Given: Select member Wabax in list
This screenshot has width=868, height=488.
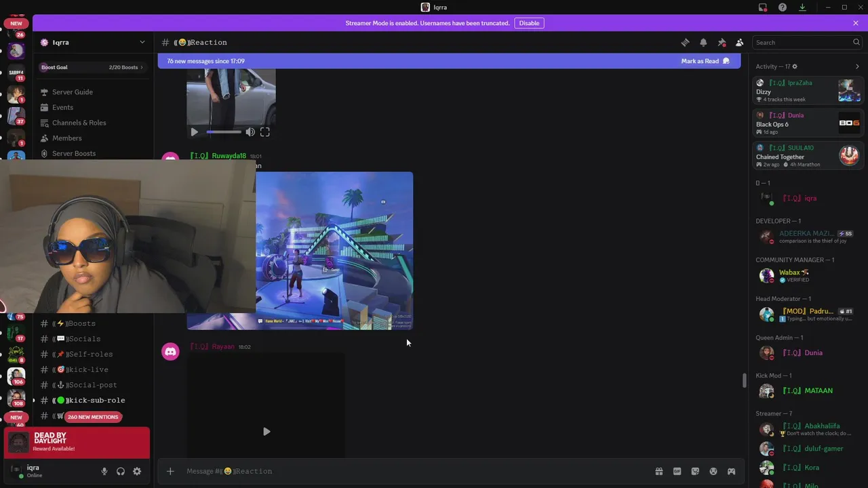Looking at the screenshot, I should pos(808,275).
